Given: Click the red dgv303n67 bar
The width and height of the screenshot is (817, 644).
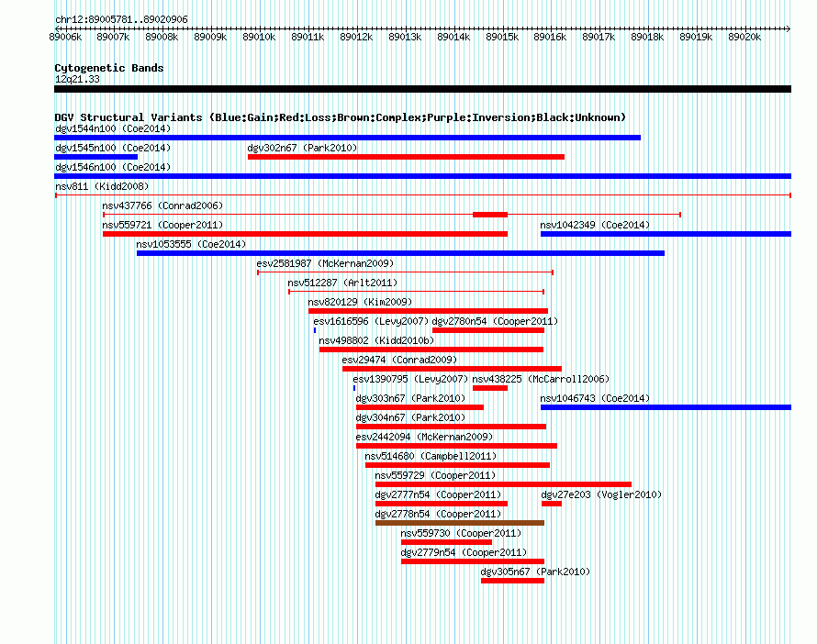Looking at the screenshot, I should click(420, 407).
